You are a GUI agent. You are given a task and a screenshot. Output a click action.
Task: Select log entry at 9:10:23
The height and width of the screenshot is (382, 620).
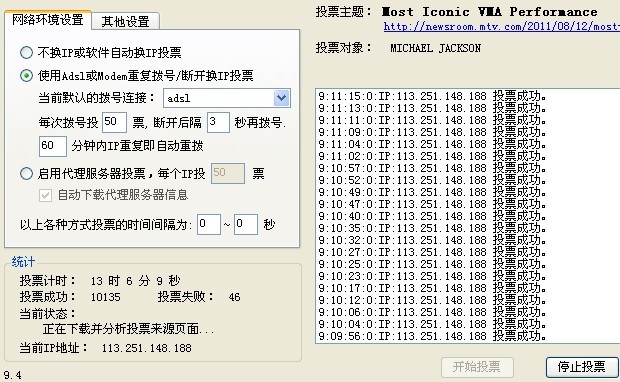432,276
